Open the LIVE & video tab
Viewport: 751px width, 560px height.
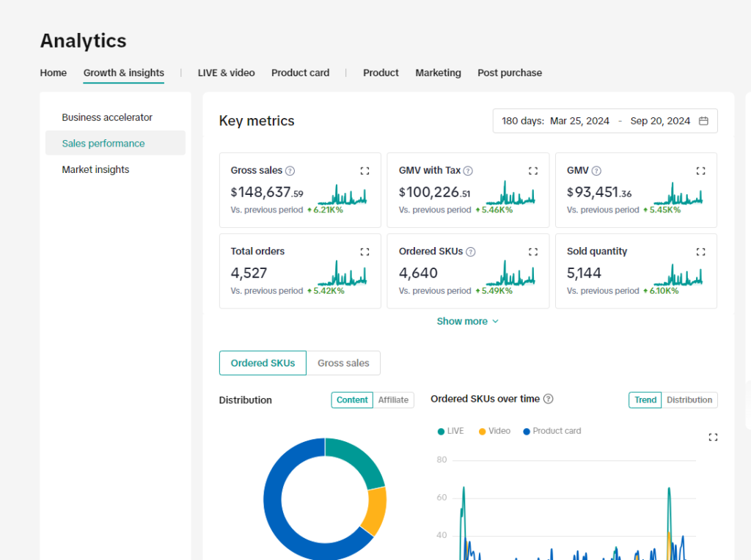tap(226, 73)
